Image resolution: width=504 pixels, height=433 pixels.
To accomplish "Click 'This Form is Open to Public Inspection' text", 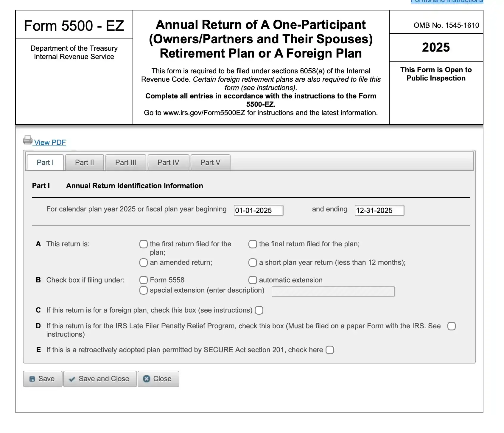I will click(436, 74).
